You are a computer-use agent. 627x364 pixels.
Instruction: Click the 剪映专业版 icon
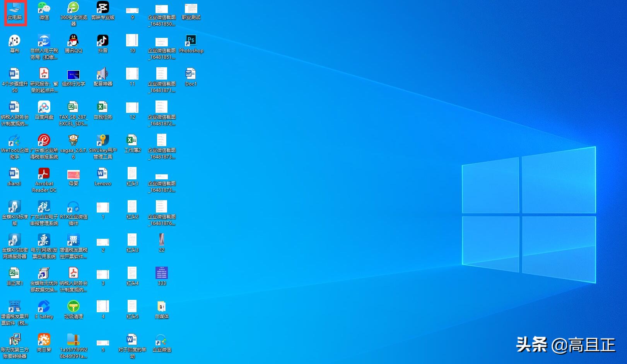103,11
